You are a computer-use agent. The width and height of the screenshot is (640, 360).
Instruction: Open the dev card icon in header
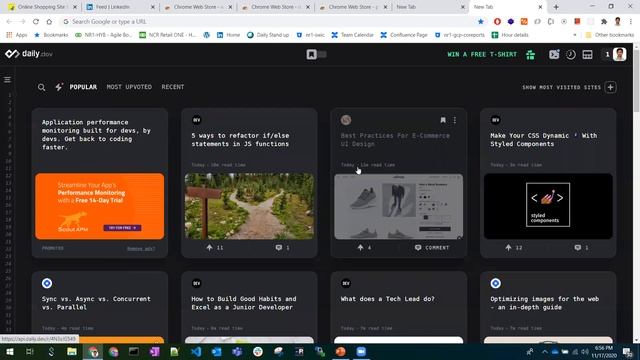(x=554, y=54)
